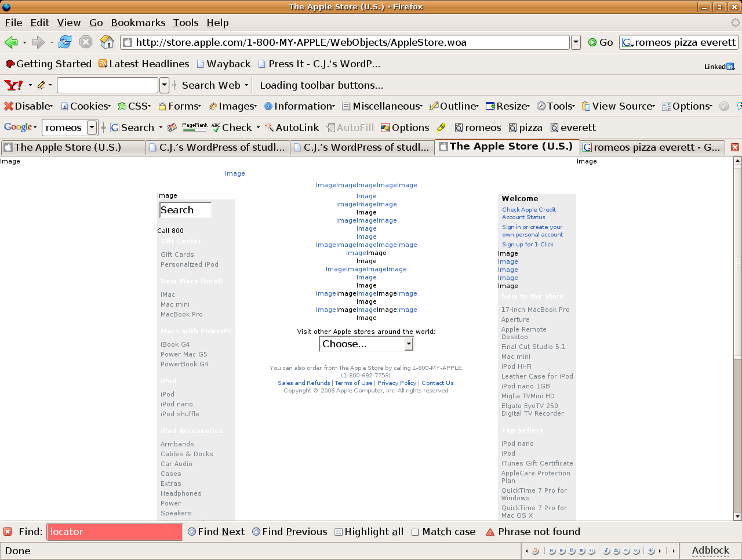Switch to the romeos pizza everett tab
Image resolution: width=742 pixels, height=560 pixels.
(x=652, y=147)
